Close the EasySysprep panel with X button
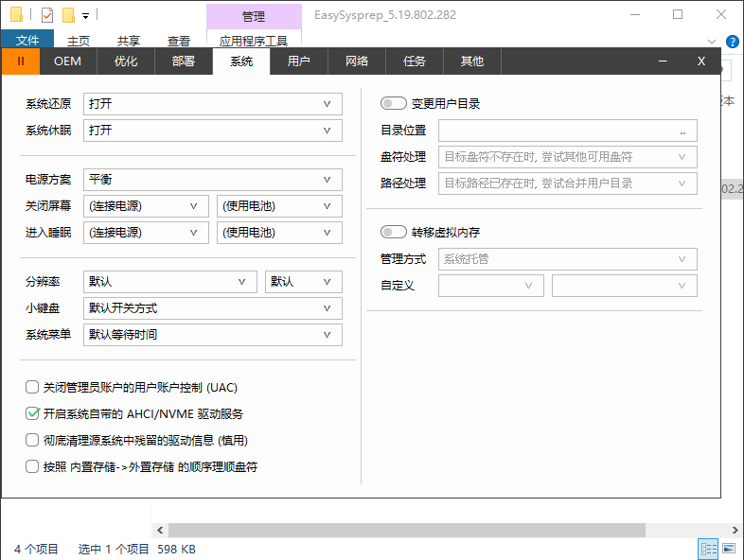The image size is (744, 560). [x=701, y=61]
